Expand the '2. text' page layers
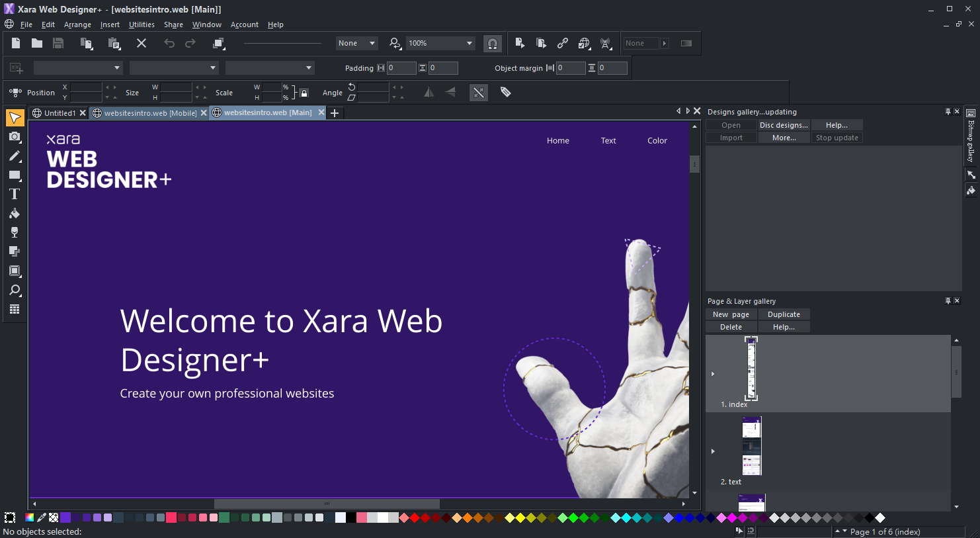The height and width of the screenshot is (538, 980). 713,451
